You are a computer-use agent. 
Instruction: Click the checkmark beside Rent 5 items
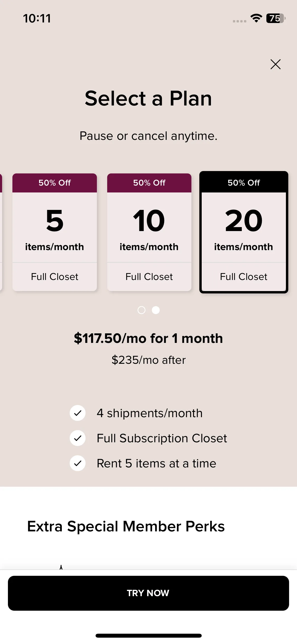(x=78, y=463)
